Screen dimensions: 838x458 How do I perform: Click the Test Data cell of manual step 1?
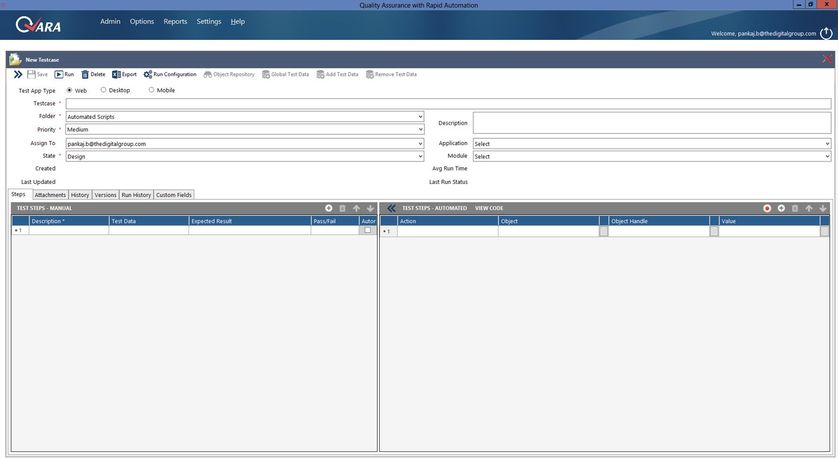pos(149,230)
